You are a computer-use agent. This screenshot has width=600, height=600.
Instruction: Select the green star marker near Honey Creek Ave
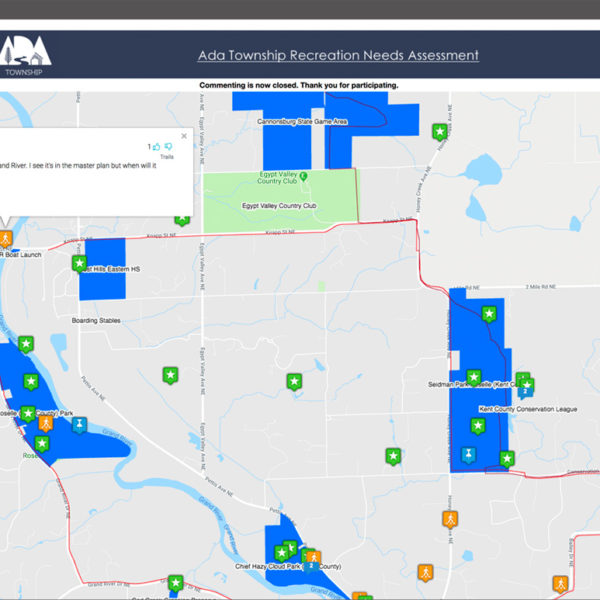tap(438, 131)
